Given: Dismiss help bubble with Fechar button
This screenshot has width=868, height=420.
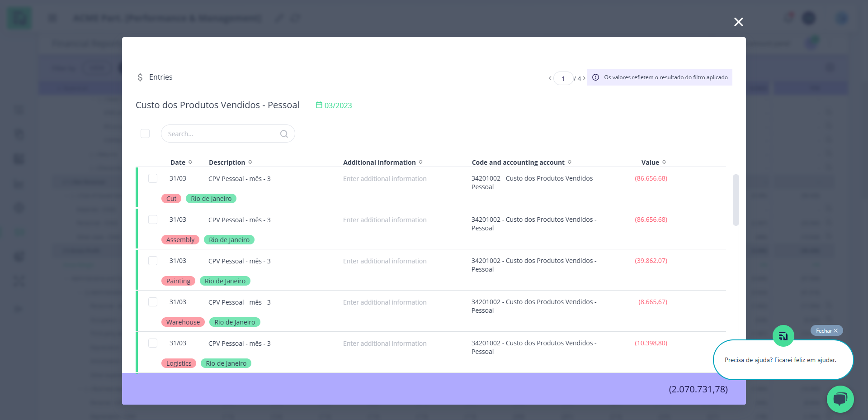Looking at the screenshot, I should [x=826, y=331].
